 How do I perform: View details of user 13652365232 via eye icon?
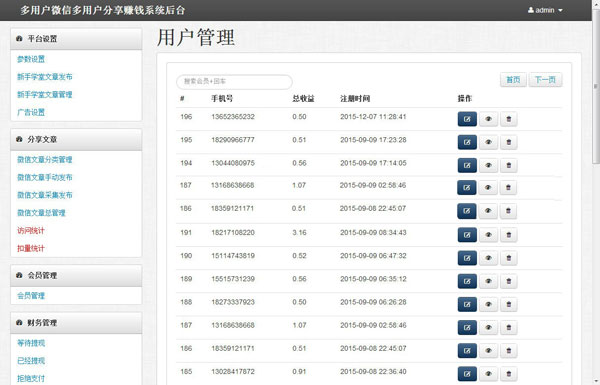click(488, 119)
